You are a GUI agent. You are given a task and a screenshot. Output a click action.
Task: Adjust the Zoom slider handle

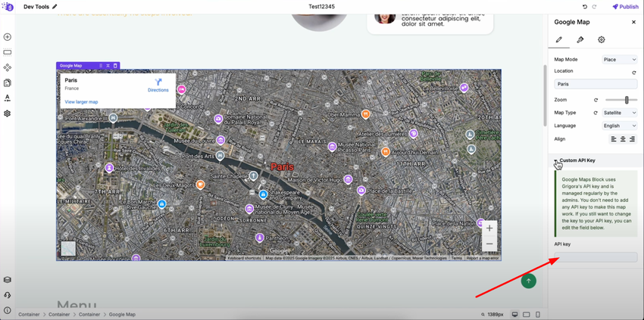pos(627,100)
